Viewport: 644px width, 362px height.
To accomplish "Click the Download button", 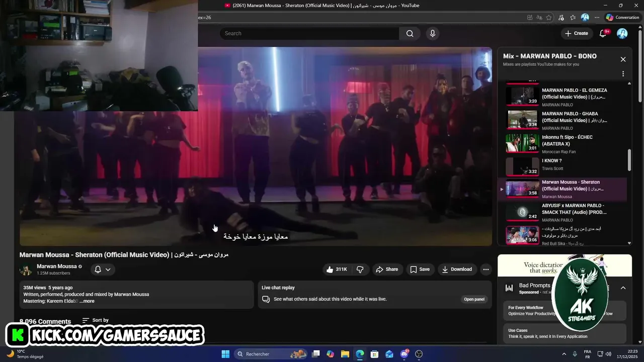I will tap(457, 269).
